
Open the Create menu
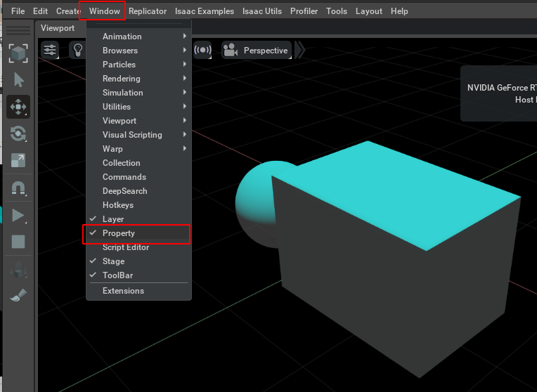coord(67,11)
